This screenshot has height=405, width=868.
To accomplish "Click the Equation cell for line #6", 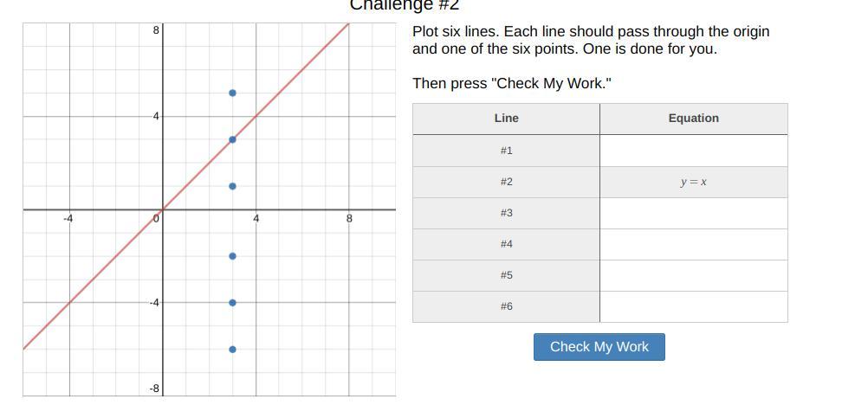I will tap(693, 306).
